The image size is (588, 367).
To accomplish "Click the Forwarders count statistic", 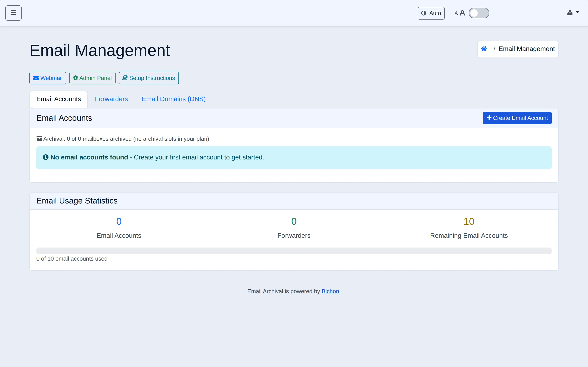I will point(294,221).
